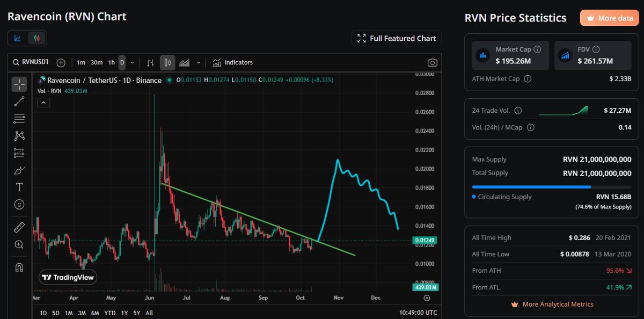Select the bars chart style icon
Image resolution: width=644 pixels, height=319 pixels.
click(150, 63)
